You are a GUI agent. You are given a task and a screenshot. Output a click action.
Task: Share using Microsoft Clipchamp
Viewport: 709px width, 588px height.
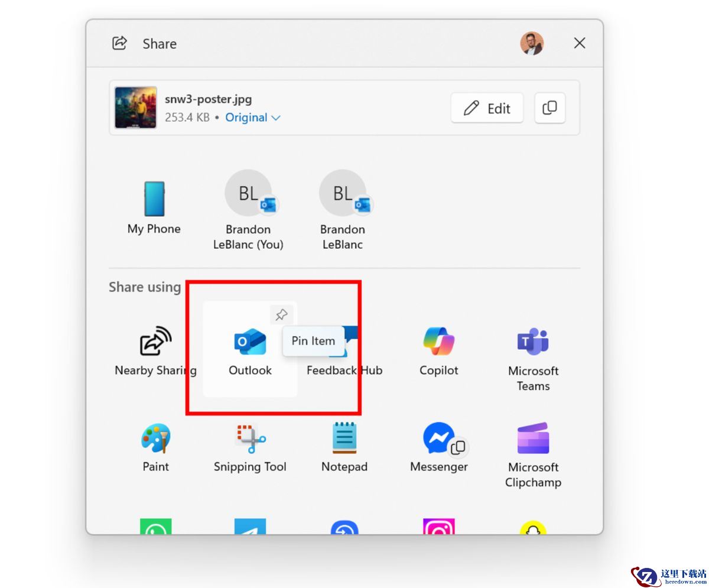pyautogui.click(x=534, y=454)
